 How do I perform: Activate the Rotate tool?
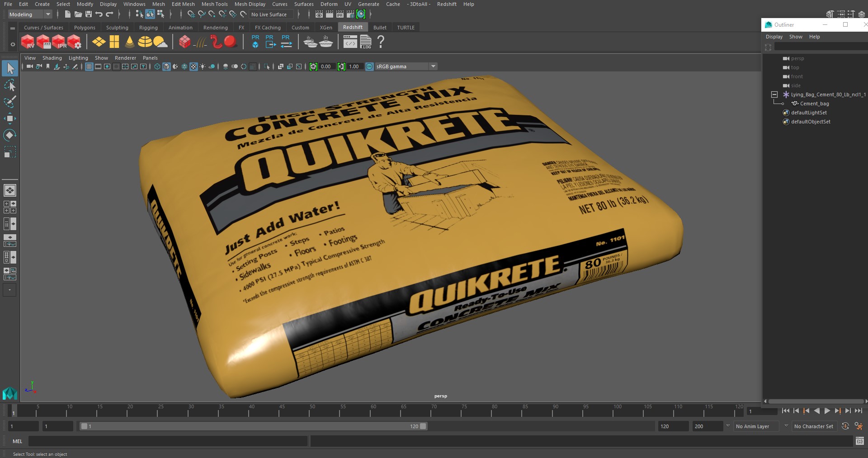click(x=9, y=135)
